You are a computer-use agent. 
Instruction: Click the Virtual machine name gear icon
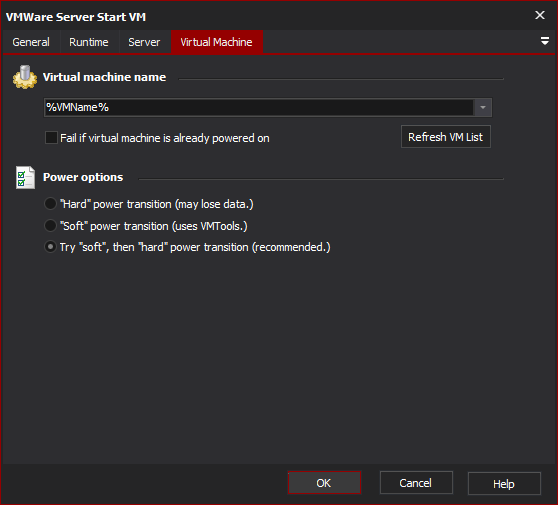[25, 77]
